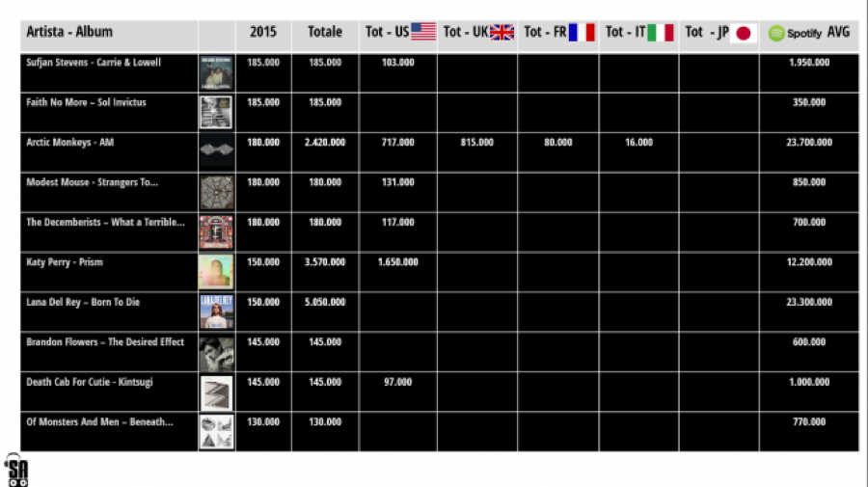Click Spotify AVG value 770.000
This screenshot has height=487, width=868.
pyautogui.click(x=809, y=421)
